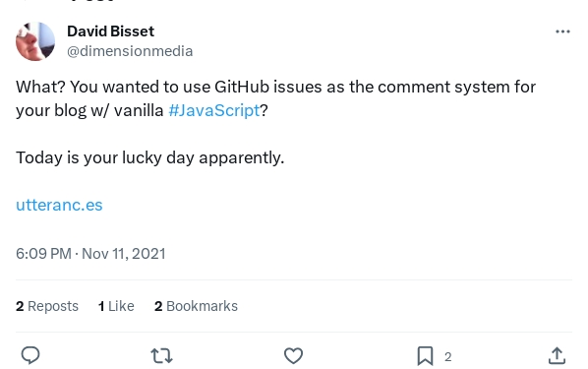The height and width of the screenshot is (369, 588).
Task: Open the three-dot more options menu
Action: 562,31
